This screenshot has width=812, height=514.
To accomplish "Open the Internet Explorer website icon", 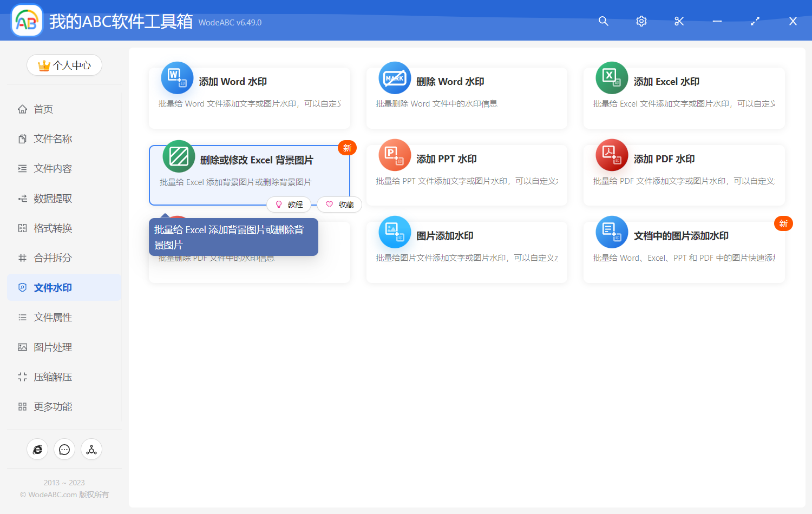I will click(x=37, y=449).
